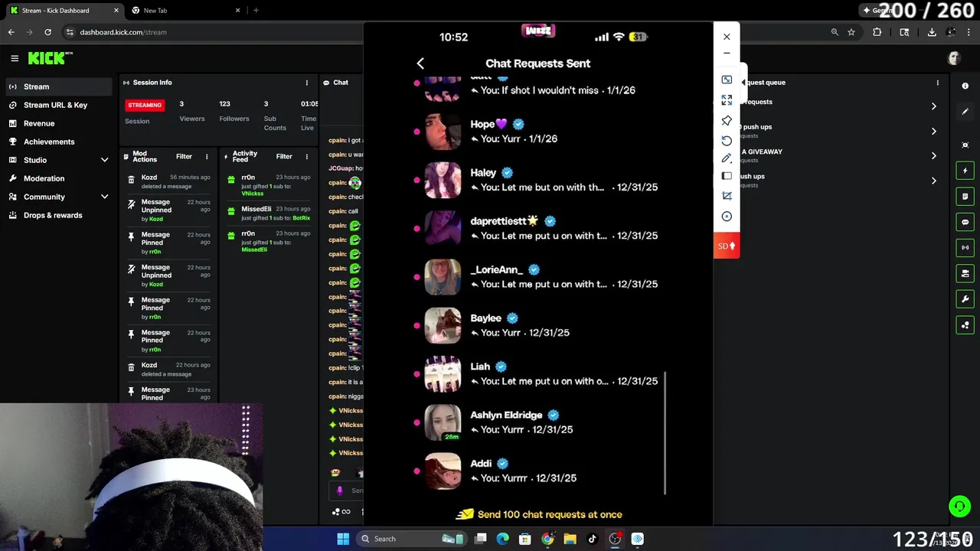Collapse the mirror toolbar arrow

coord(743,83)
